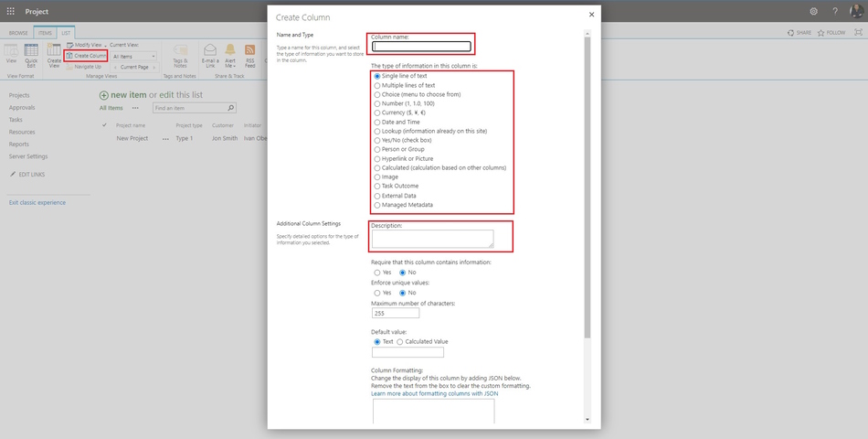
Task: Select Managed Metadata column type
Action: tap(377, 205)
